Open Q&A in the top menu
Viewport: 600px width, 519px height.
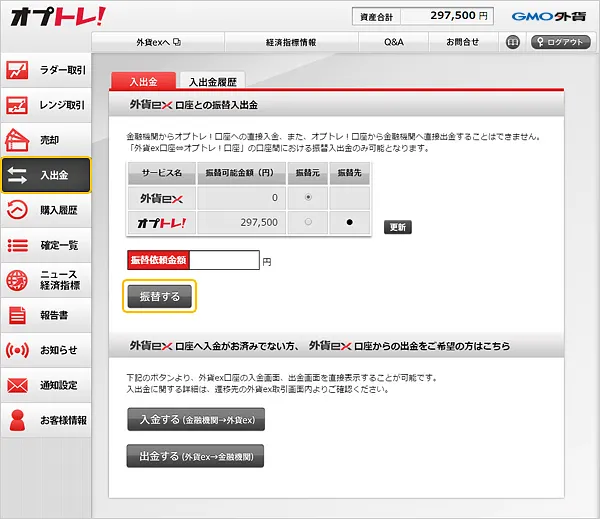click(x=394, y=42)
